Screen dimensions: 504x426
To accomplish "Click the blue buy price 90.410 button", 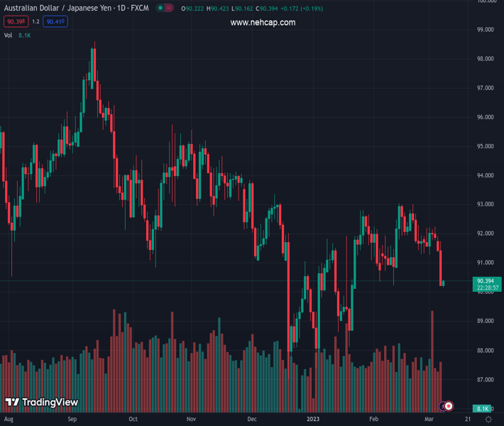I will (x=55, y=22).
